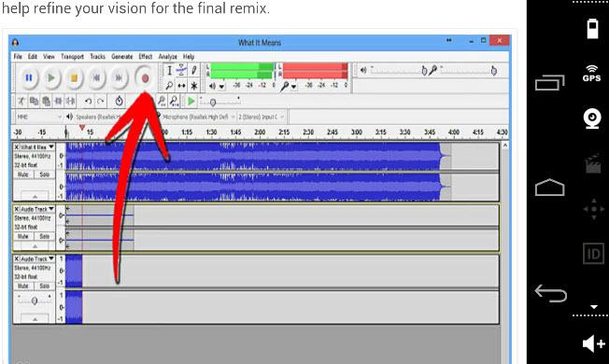Open the Effect menu
Image resolution: width=609 pixels, height=364 pixels.
pos(146,57)
